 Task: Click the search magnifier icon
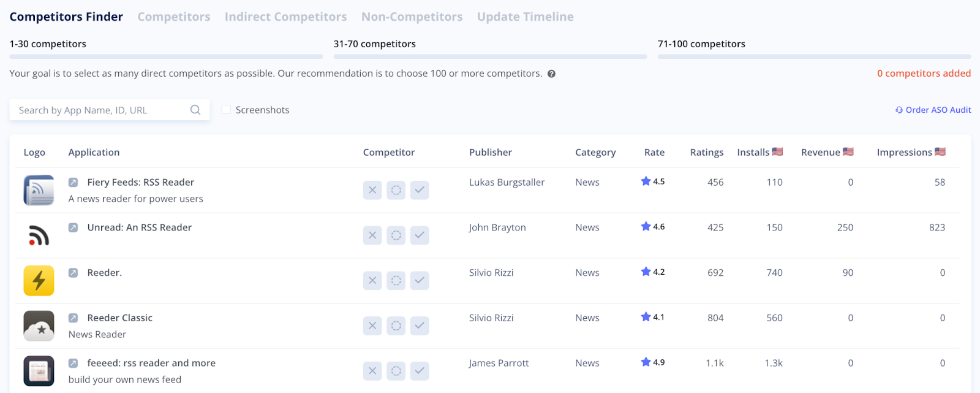pyautogui.click(x=195, y=110)
